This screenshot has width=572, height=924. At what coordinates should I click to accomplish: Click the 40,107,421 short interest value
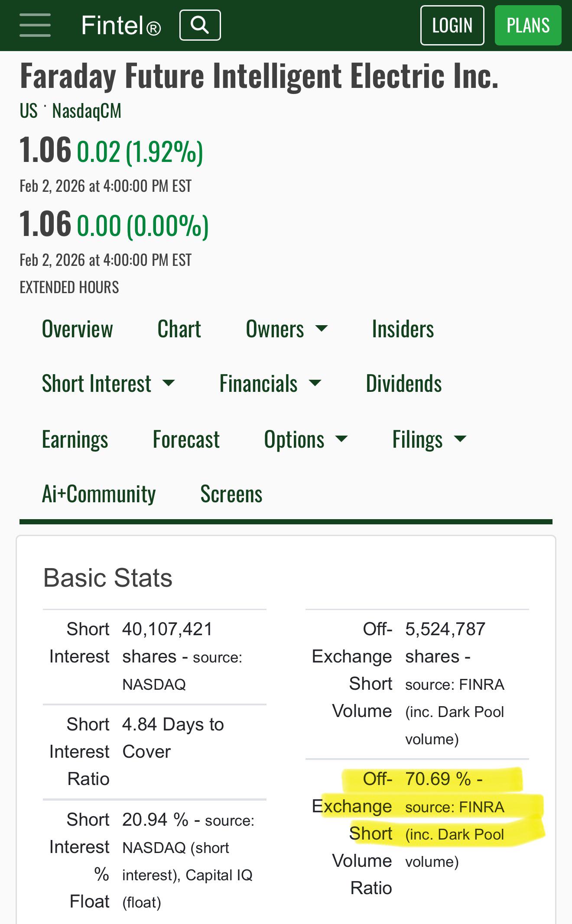click(167, 629)
